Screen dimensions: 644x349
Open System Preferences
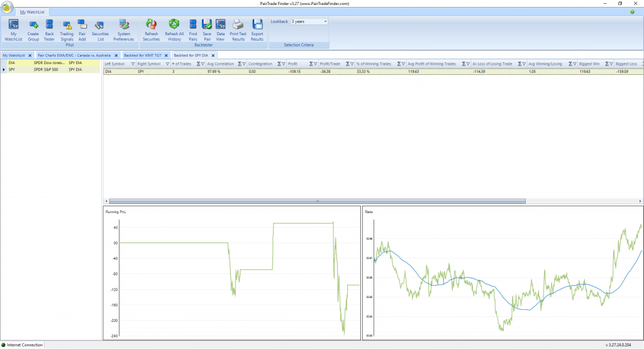(x=123, y=29)
